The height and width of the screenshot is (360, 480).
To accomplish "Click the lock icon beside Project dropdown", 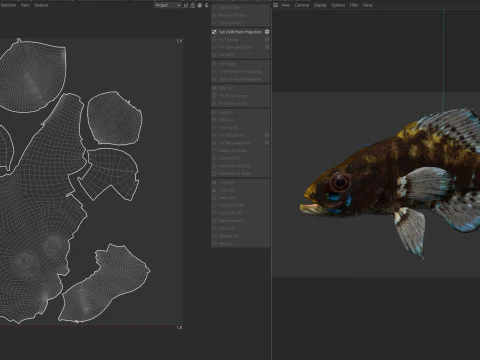I will [193, 5].
